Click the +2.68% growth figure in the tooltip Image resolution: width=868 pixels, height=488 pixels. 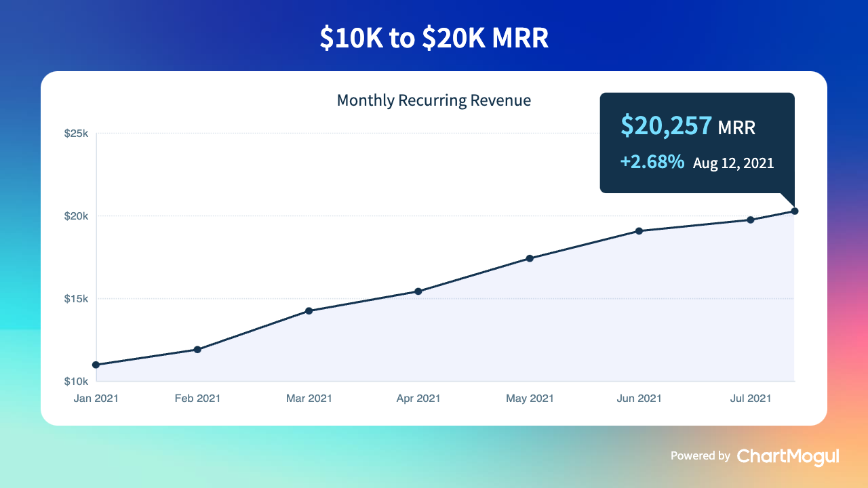(652, 163)
